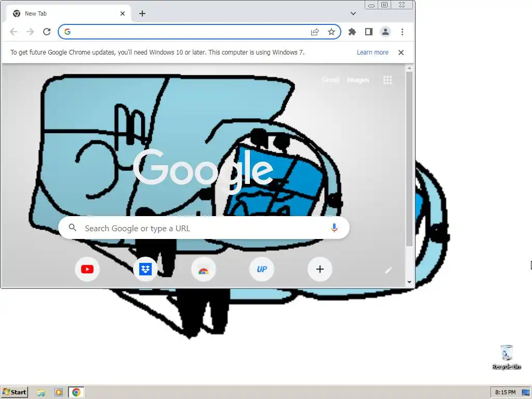Click the page scrollbar down arrow
The height and width of the screenshot is (399, 532).
pos(409,282)
